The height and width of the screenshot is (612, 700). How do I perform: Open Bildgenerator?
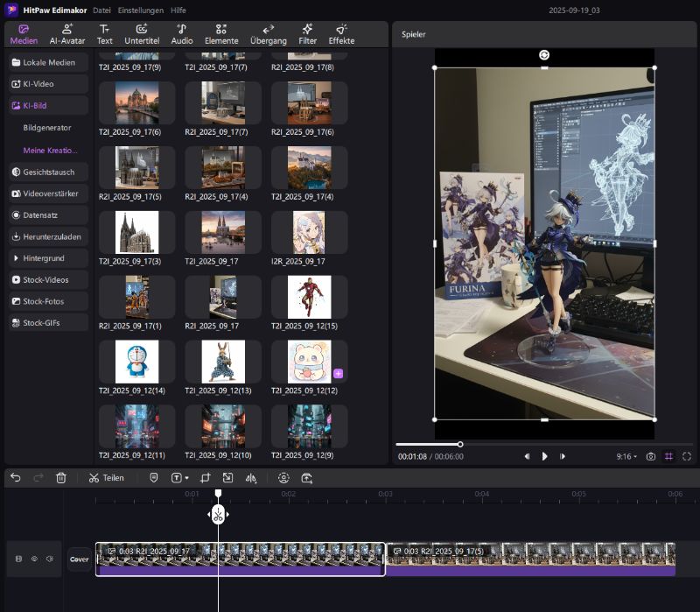47,128
